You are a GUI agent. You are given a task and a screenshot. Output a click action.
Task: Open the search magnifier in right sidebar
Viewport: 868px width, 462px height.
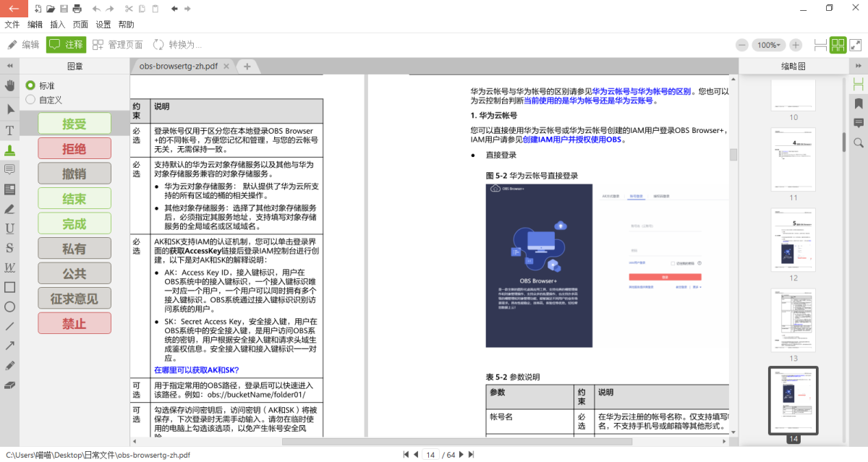859,142
